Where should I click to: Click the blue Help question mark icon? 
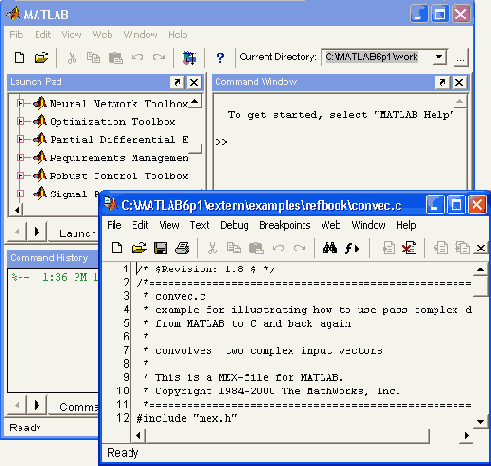pyautogui.click(x=220, y=58)
